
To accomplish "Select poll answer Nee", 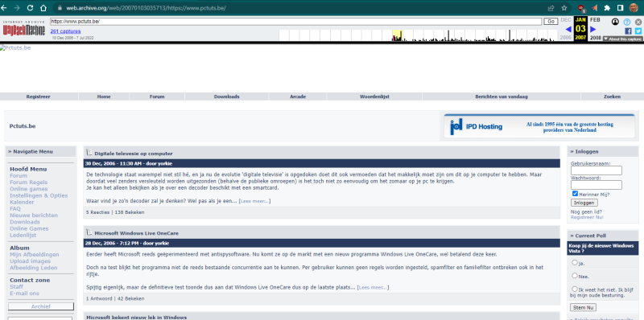I will pos(575,275).
